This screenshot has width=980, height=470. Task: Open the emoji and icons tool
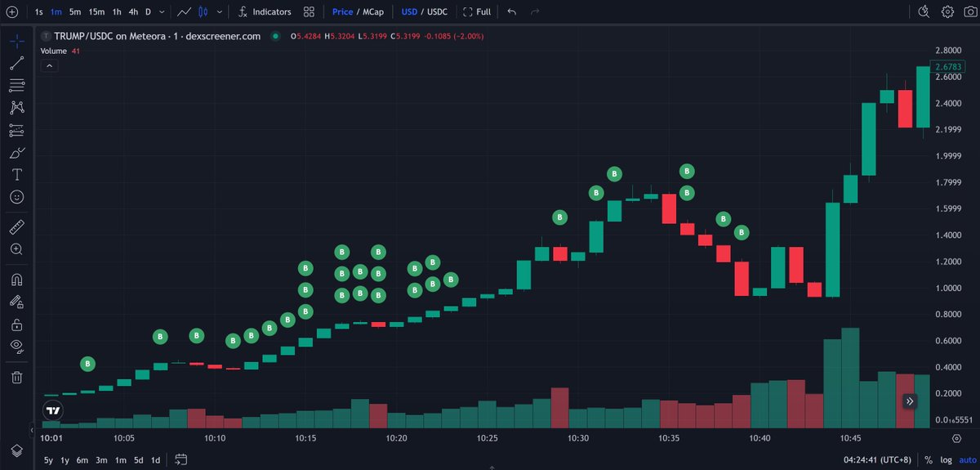[x=17, y=197]
